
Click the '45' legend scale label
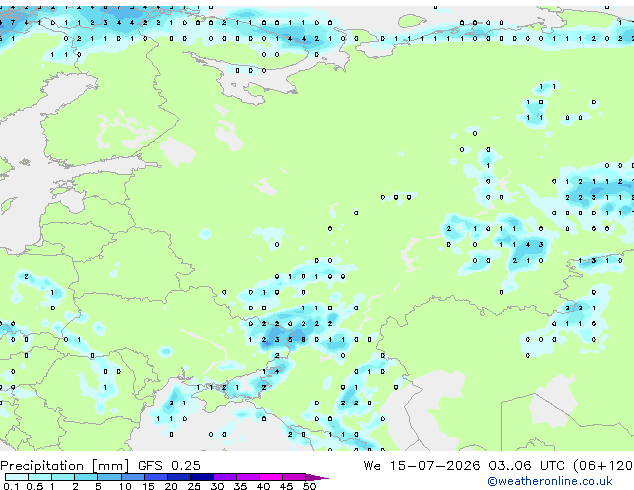click(x=286, y=486)
